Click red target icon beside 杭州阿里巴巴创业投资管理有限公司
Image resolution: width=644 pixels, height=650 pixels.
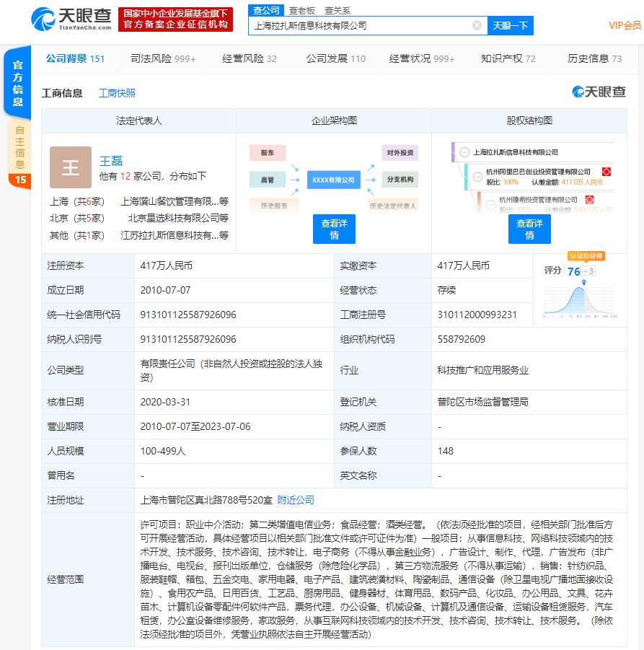coord(606,172)
